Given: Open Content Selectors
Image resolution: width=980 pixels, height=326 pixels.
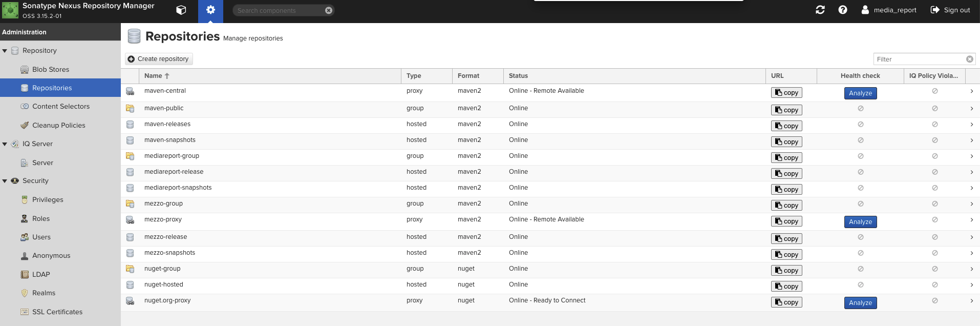Looking at the screenshot, I should click(x=61, y=106).
